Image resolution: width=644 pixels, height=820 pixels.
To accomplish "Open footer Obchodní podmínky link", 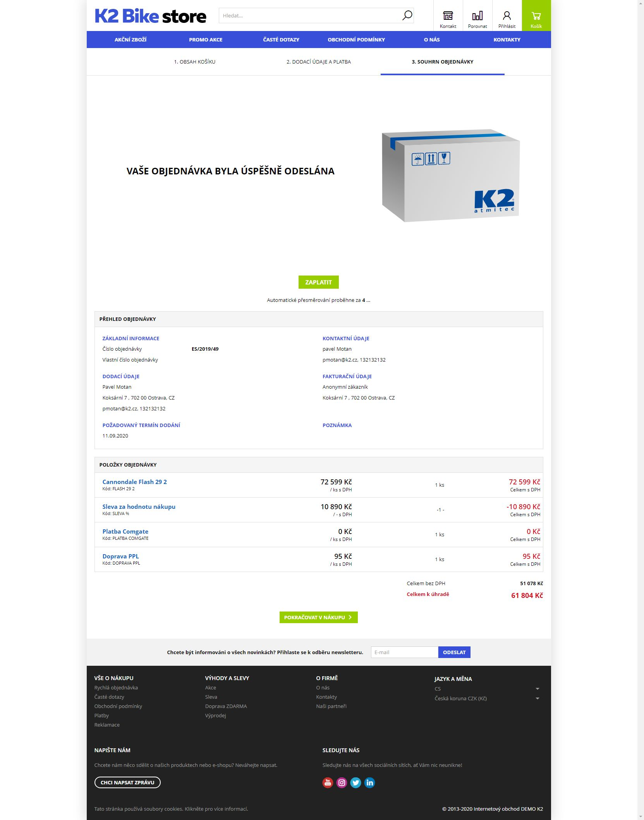I will (118, 706).
